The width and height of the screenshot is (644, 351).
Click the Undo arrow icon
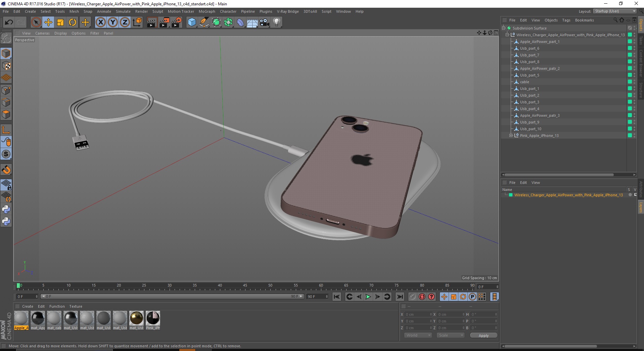[x=9, y=22]
